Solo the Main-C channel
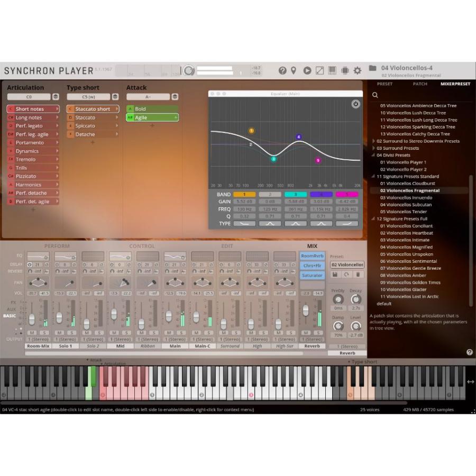Image resolution: width=476 pixels, height=476 pixels. 208,333
